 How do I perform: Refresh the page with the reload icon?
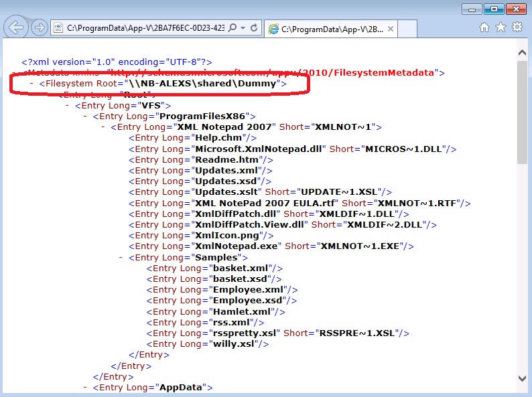254,27
